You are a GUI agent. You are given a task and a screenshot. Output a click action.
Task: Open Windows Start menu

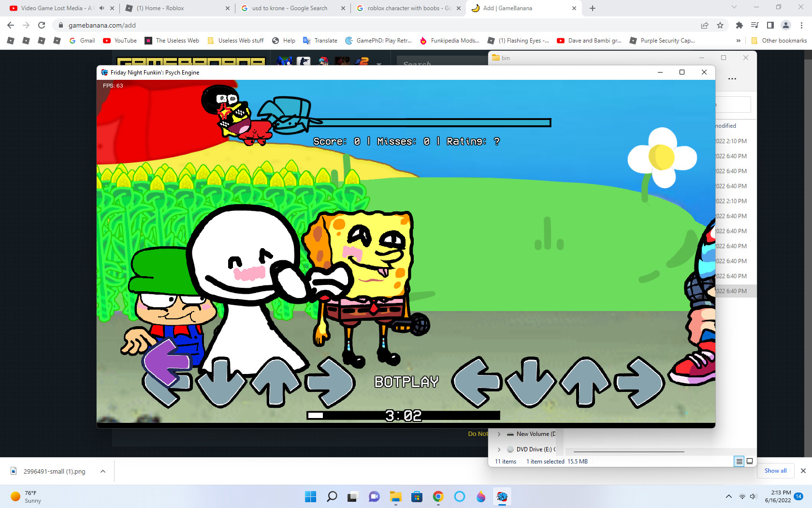tap(310, 496)
